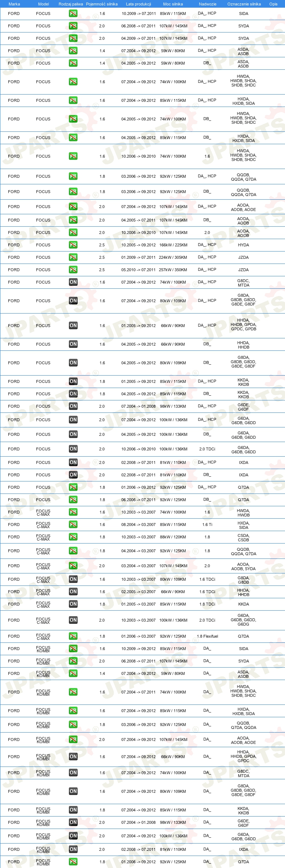Click the petrol icon in the KOMBI 07.2004 -> 07.2011 row
This screenshot has width=285, height=868.
coord(73,692)
